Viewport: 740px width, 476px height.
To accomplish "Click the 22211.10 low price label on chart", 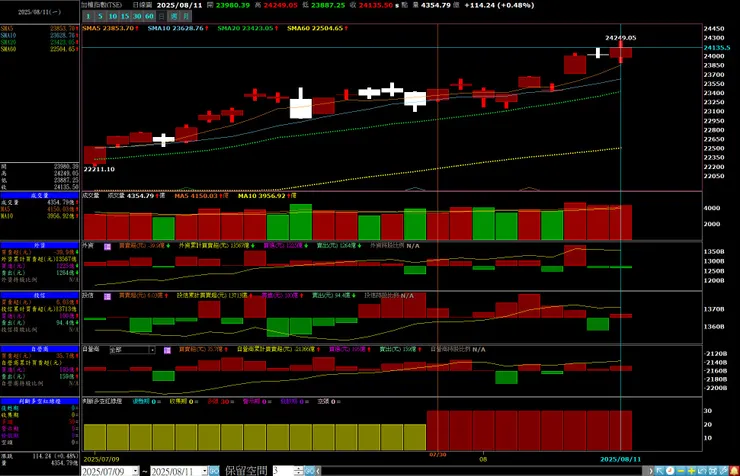I will pos(99,169).
